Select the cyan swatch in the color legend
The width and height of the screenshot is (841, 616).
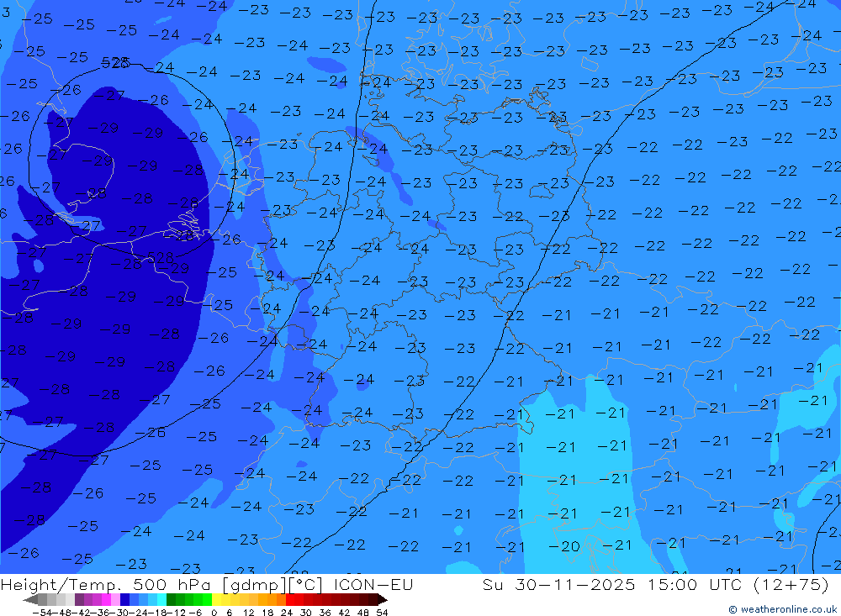pyautogui.click(x=161, y=600)
